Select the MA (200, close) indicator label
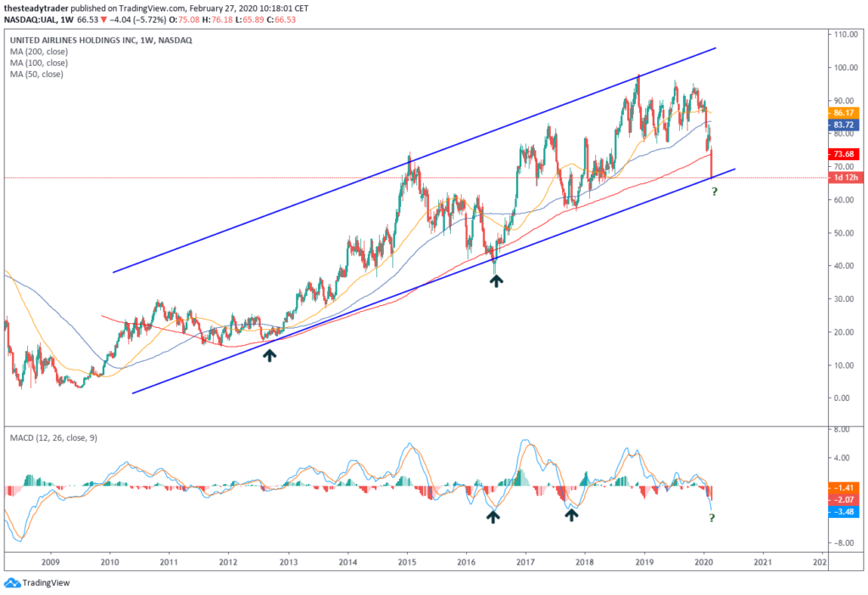The width and height of the screenshot is (868, 595). [39, 52]
